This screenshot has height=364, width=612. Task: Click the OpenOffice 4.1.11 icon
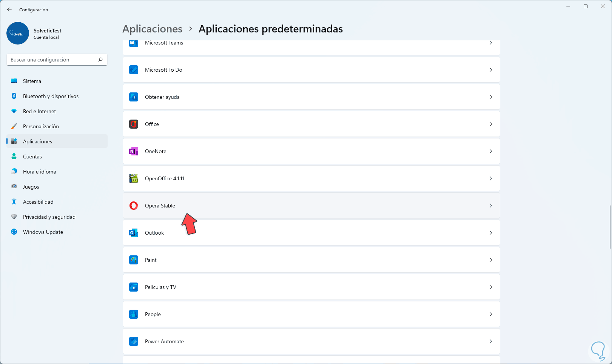[134, 178]
